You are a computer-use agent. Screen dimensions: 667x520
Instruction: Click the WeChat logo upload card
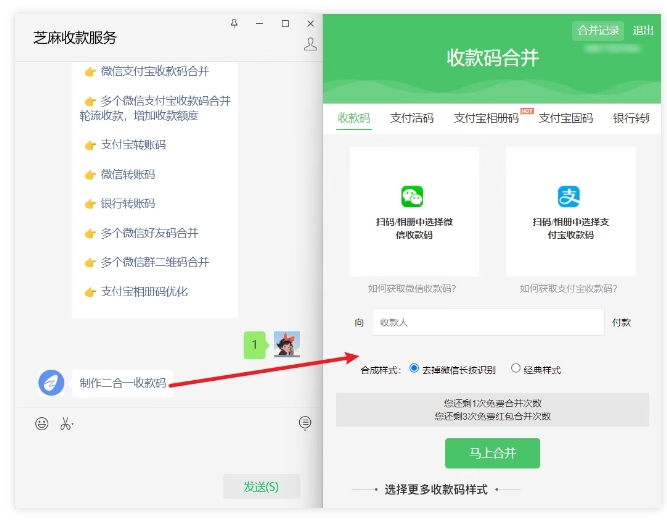coord(414,211)
